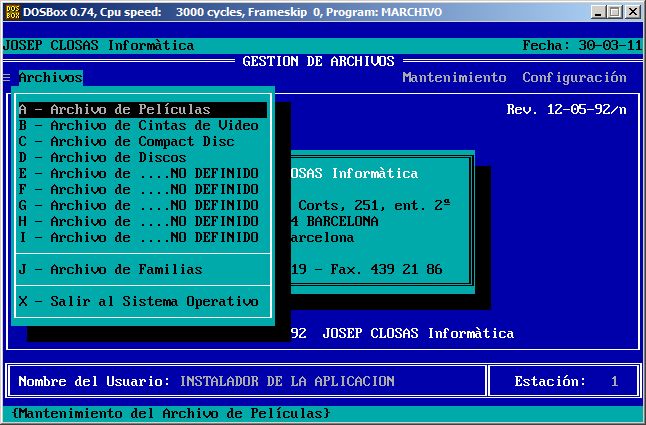
Task: Click the Corts, 251, ent. 2ª address text
Action: pos(374,205)
